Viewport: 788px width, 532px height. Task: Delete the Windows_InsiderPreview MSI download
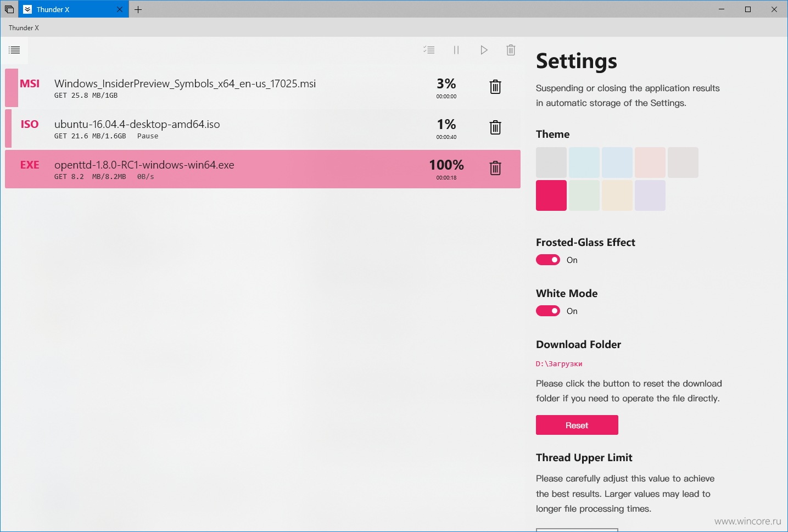pyautogui.click(x=495, y=87)
